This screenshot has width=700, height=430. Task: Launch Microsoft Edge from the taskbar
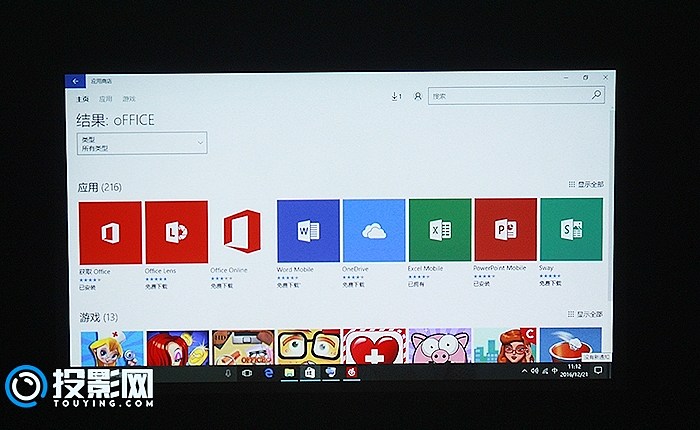268,373
